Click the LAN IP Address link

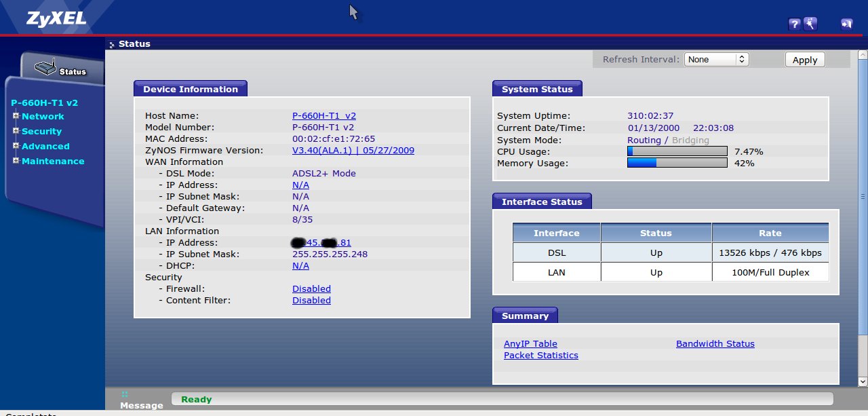[x=321, y=243]
